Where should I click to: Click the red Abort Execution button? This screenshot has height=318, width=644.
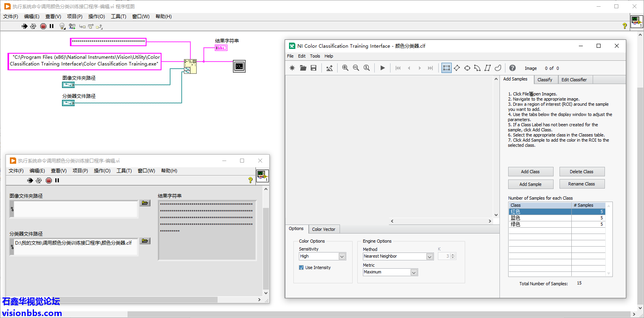tap(43, 26)
